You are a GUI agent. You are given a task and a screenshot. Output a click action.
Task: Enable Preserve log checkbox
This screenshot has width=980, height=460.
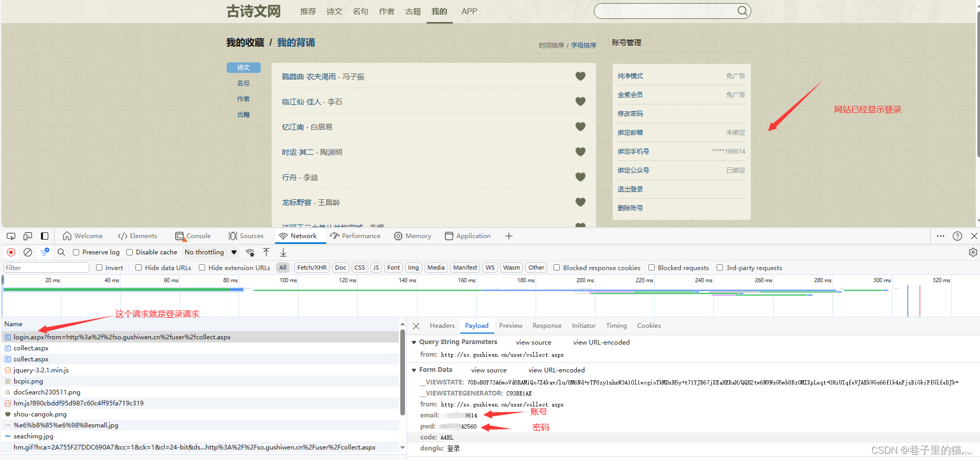[76, 252]
